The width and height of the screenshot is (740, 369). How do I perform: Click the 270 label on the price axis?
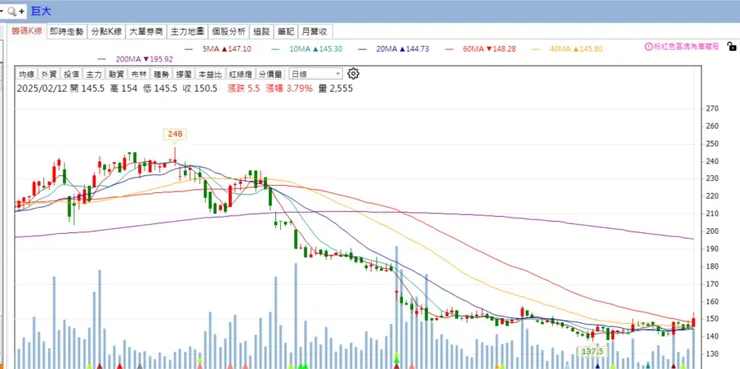(712, 109)
